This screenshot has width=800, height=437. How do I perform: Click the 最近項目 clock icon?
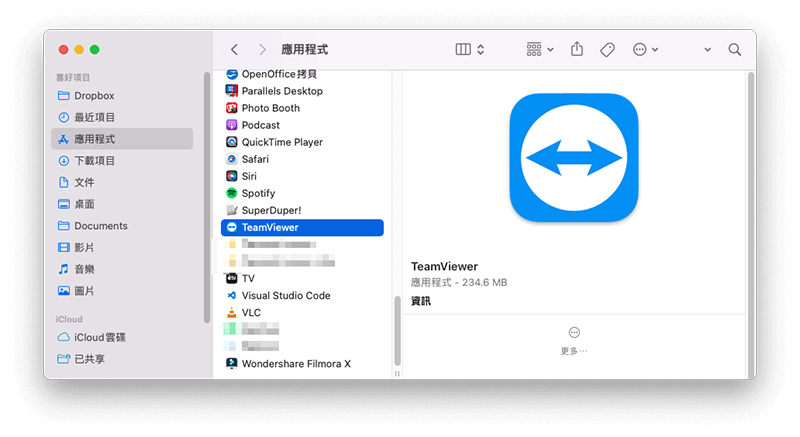[63, 117]
